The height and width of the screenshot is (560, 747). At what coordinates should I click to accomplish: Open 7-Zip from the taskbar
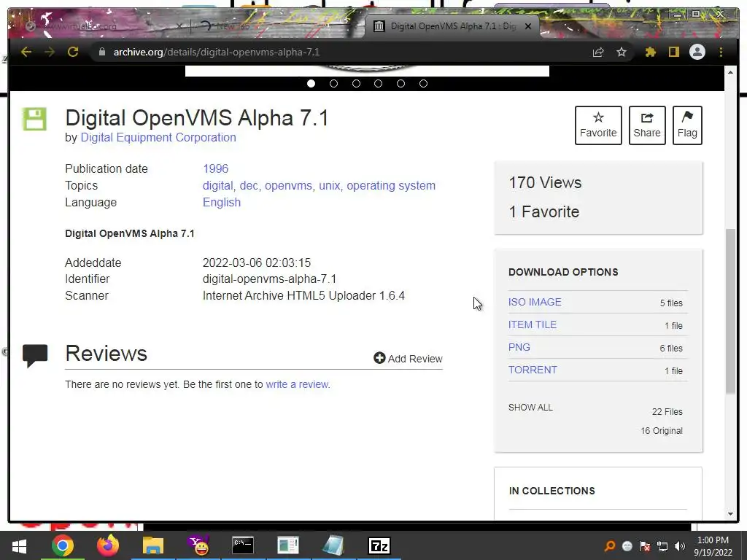[x=379, y=545]
